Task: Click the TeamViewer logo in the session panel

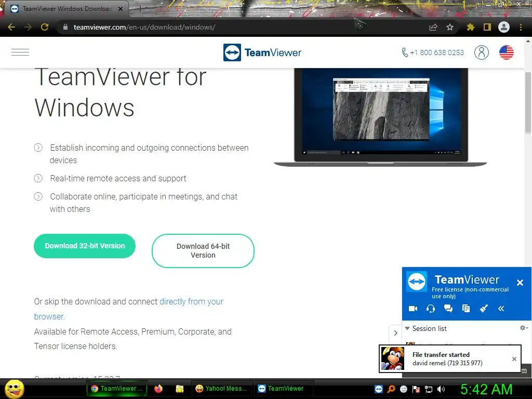Action: coord(417,281)
